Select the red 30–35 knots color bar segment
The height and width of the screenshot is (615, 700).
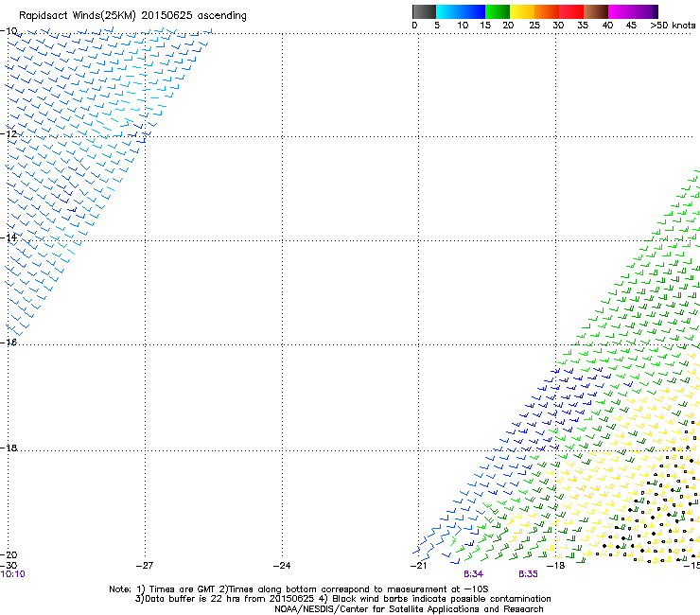571,11
